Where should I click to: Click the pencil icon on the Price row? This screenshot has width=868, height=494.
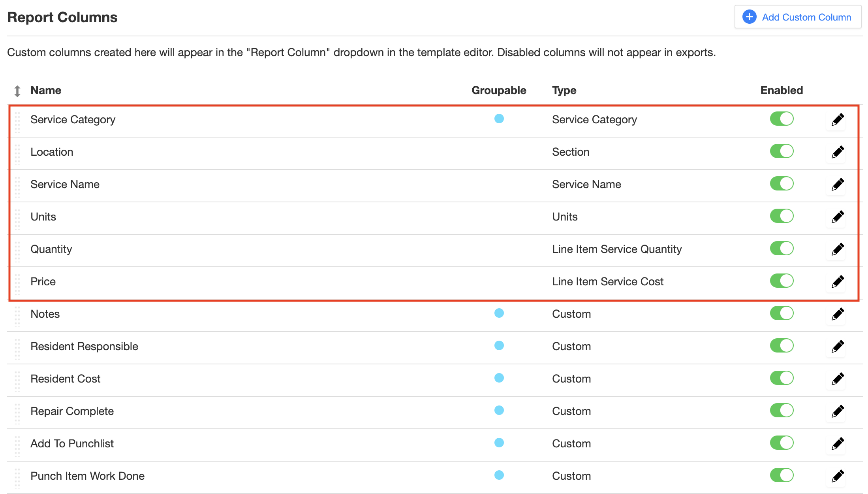pyautogui.click(x=837, y=282)
